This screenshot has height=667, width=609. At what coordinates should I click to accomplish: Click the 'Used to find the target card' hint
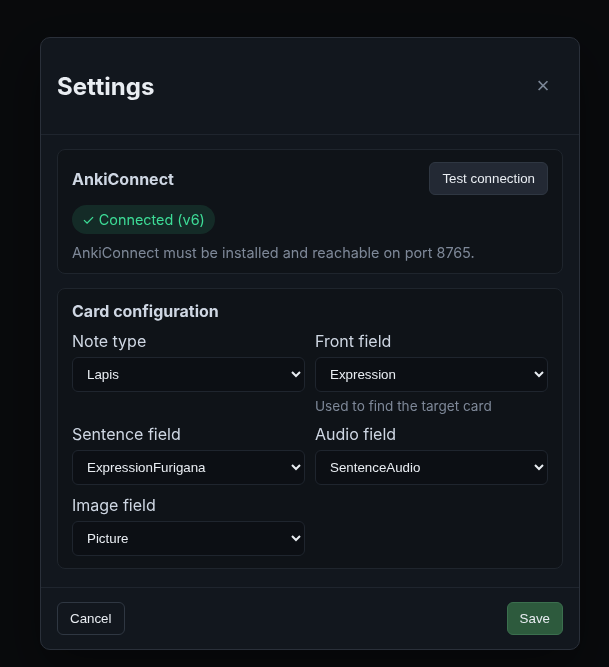coord(403,406)
